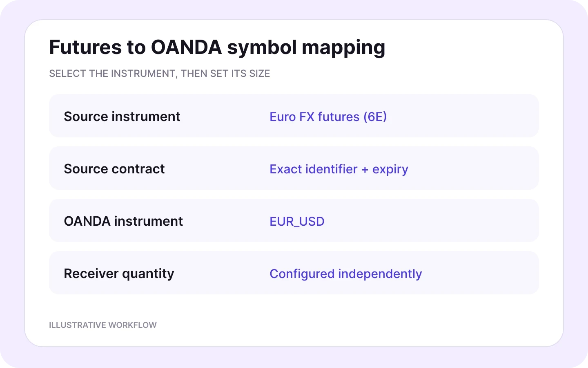Image resolution: width=588 pixels, height=368 pixels.
Task: Select the Receiver quantity row label
Action: pos(119,274)
